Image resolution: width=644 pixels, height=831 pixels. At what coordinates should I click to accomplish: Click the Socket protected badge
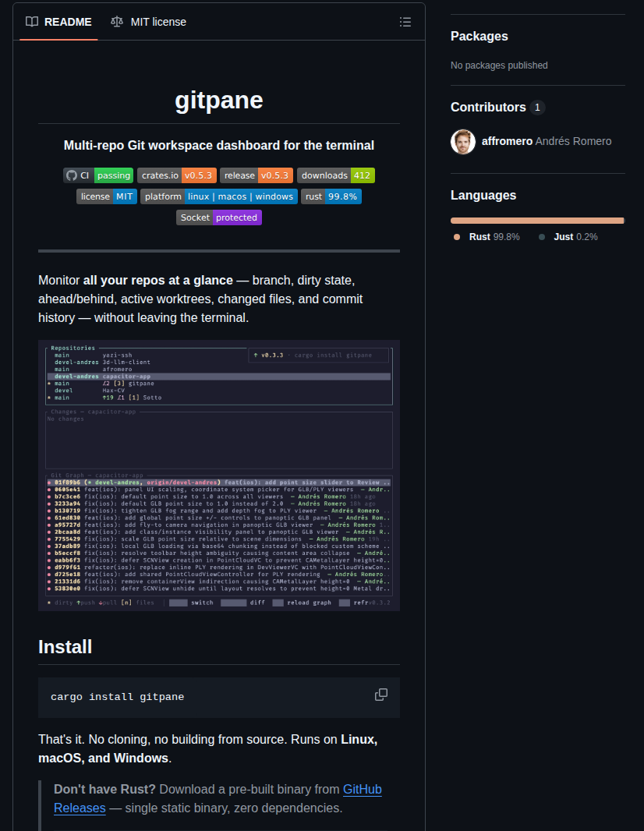click(x=219, y=217)
